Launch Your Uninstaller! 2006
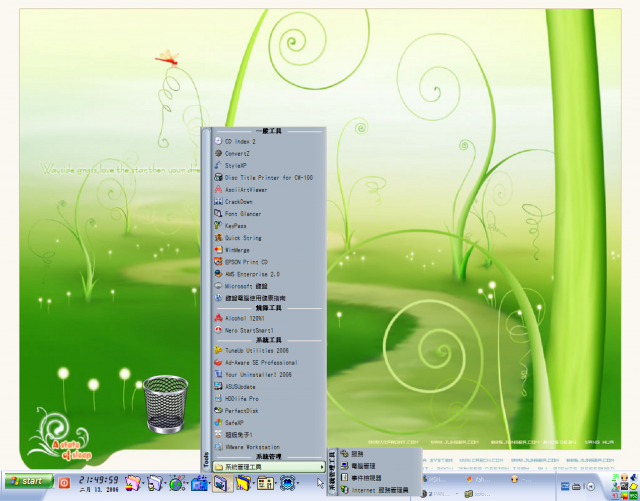Viewport: 640px width, 501px height. pos(269,374)
